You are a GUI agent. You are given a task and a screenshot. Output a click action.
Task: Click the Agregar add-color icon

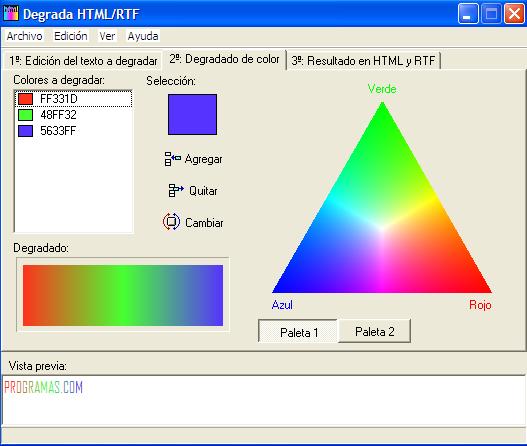point(172,159)
